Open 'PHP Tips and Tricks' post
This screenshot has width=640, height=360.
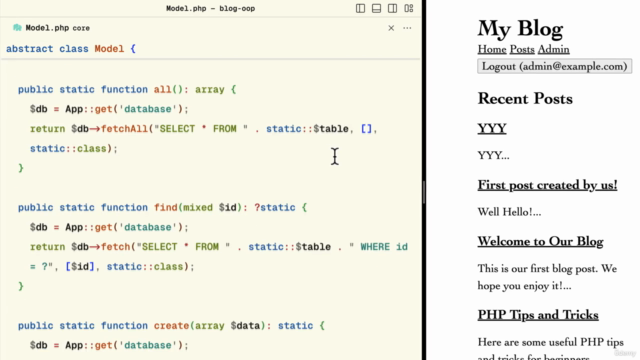(x=538, y=315)
